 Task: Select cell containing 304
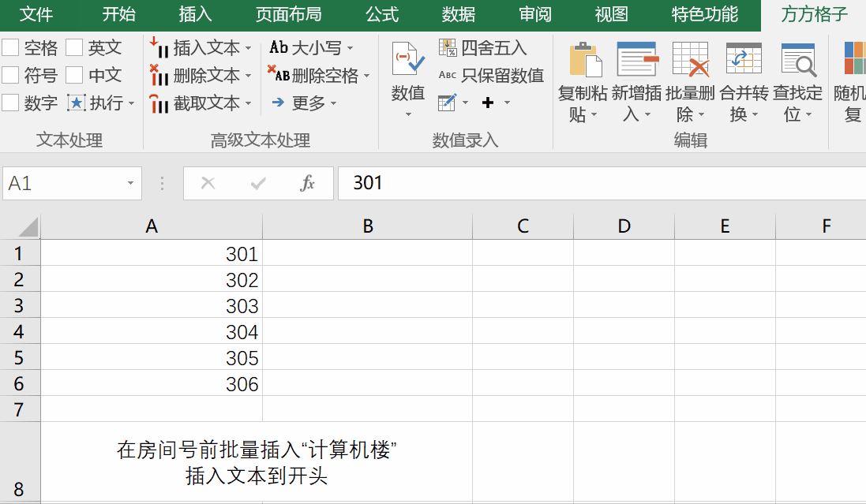[152, 331]
